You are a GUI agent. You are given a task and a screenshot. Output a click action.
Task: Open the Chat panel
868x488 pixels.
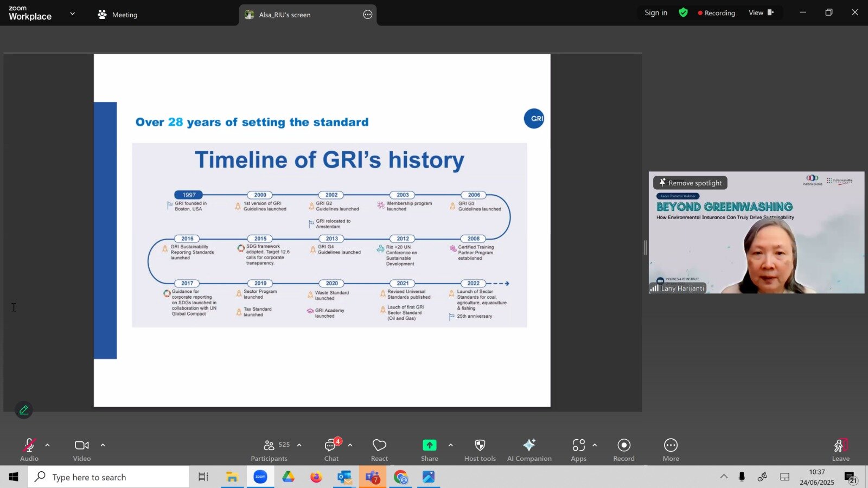coord(331,450)
